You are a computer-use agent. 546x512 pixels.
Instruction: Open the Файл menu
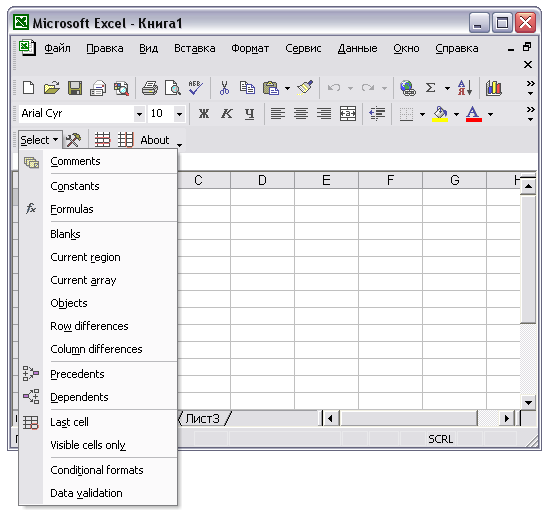click(x=57, y=48)
